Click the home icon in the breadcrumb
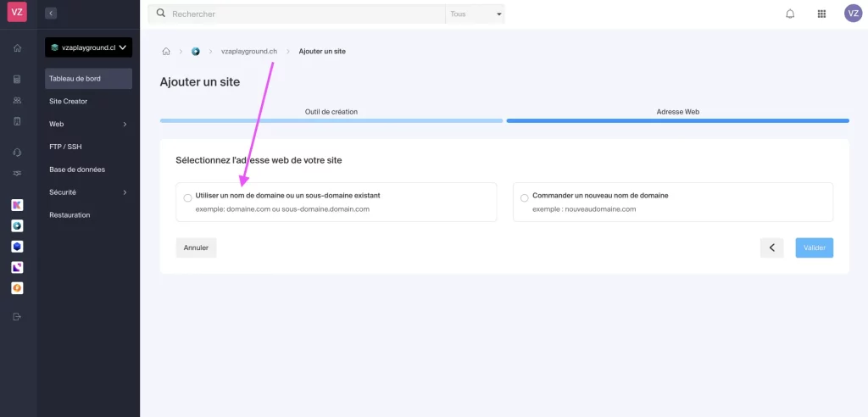The image size is (868, 417). click(166, 52)
